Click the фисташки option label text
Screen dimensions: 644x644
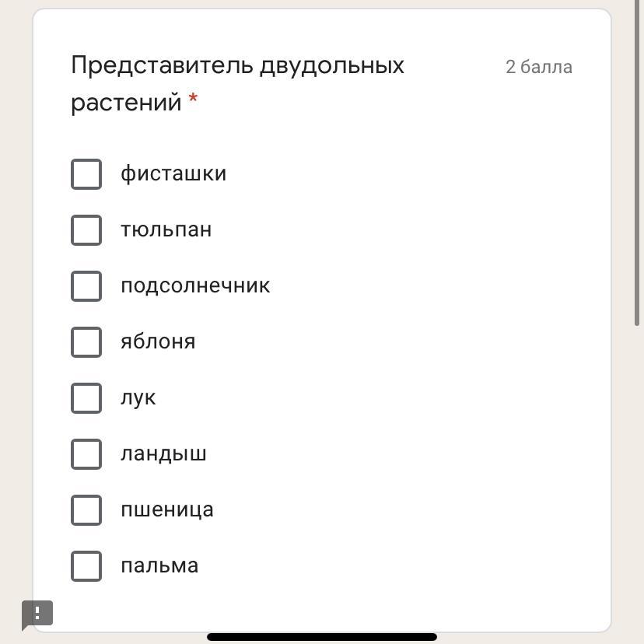pos(173,173)
